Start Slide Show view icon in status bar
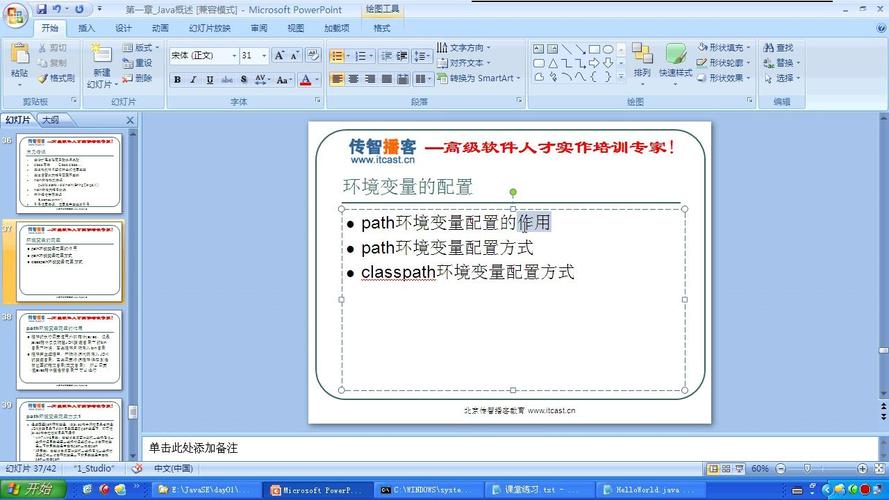Viewport: 889px width, 500px height. pos(739,468)
